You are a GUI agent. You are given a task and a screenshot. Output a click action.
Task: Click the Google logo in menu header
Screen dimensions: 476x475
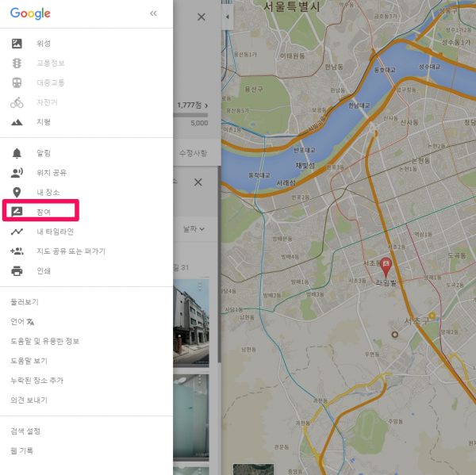point(30,13)
